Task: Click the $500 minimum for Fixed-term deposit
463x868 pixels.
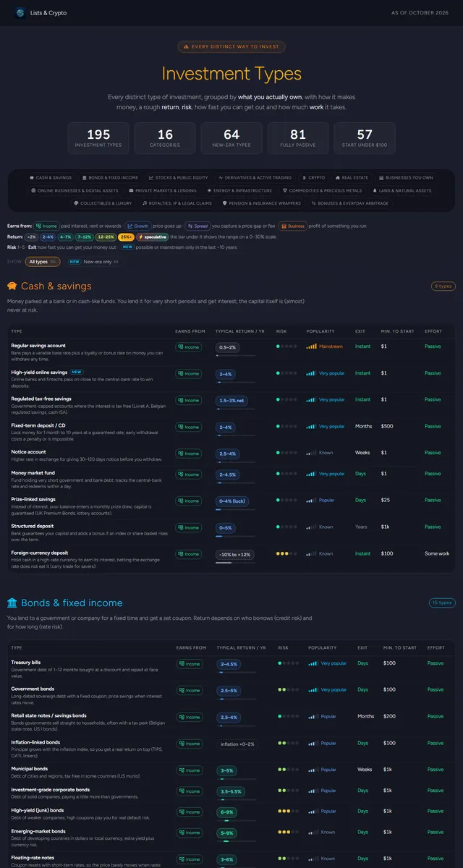Action: coord(387,426)
